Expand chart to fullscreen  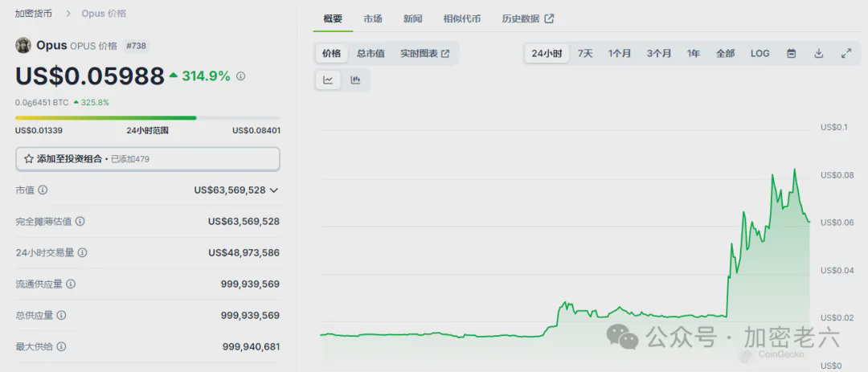(x=845, y=54)
